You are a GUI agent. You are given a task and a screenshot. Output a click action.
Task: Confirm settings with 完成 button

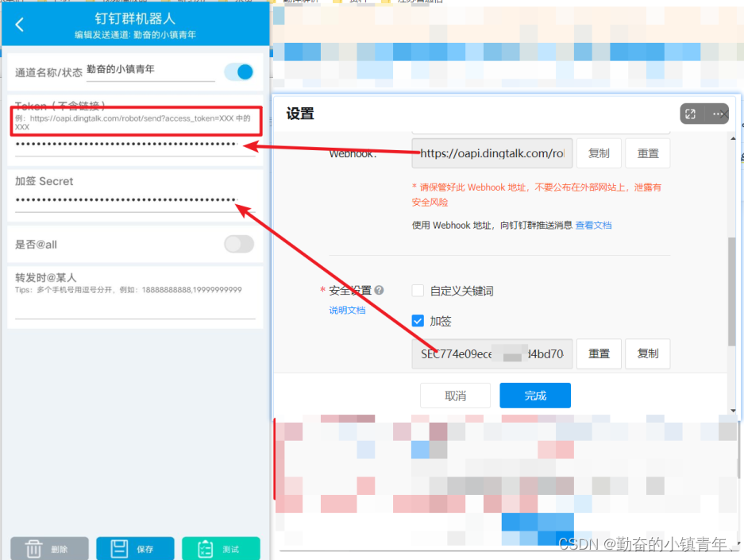coord(535,396)
